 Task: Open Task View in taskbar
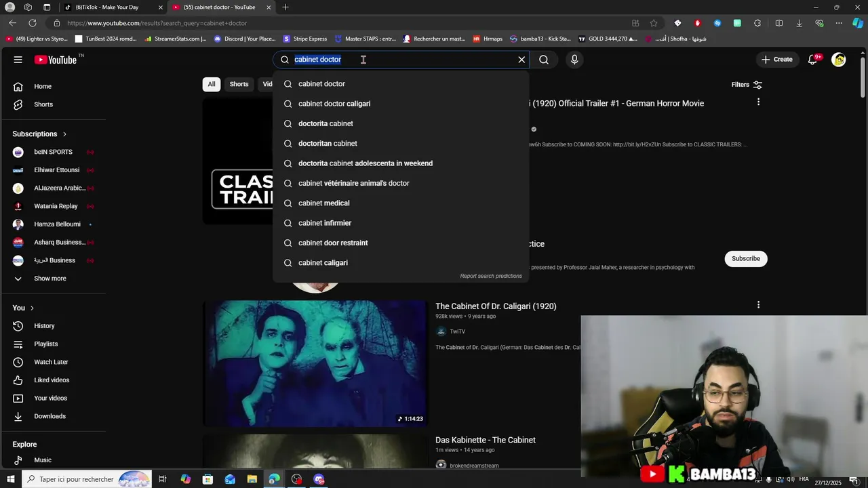pyautogui.click(x=163, y=479)
